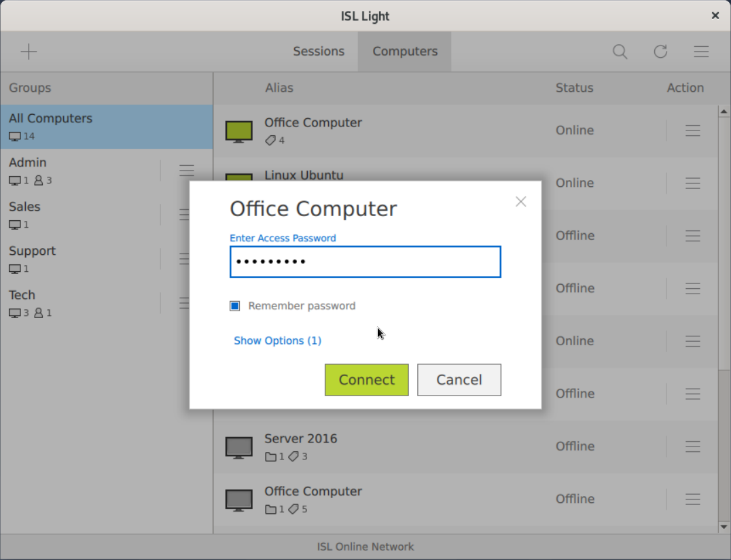Switch to the Sessions tab

tap(319, 51)
